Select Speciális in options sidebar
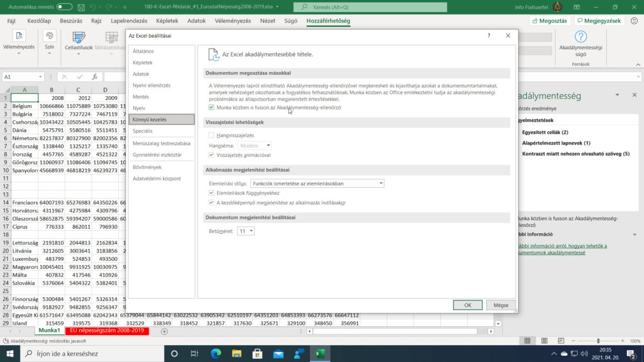Image resolution: width=644 pixels, height=362 pixels. click(x=162, y=131)
